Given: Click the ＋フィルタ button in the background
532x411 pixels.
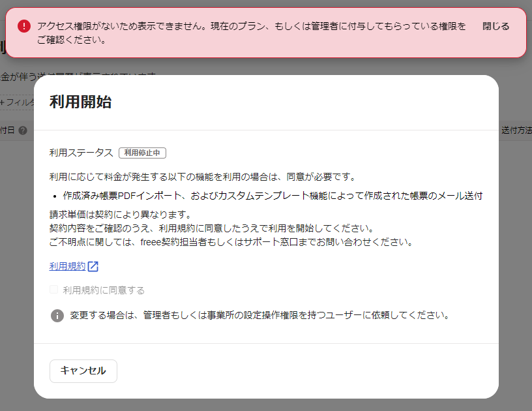Looking at the screenshot, I should coord(17,102).
